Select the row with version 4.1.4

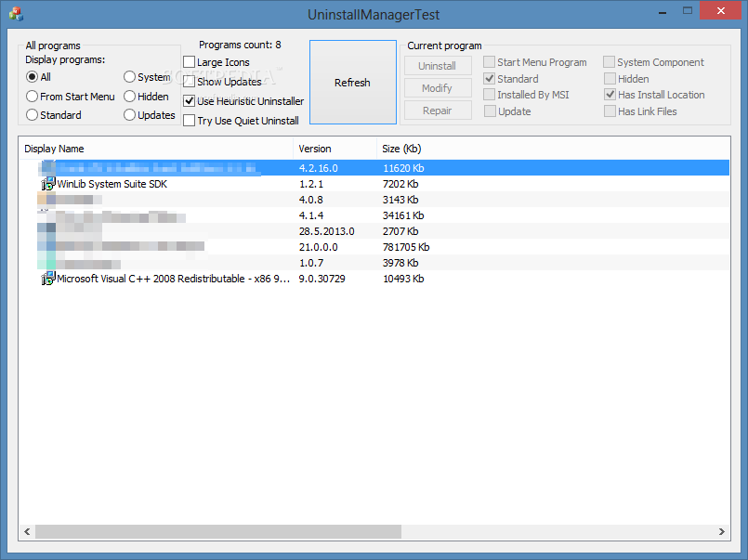[374, 215]
